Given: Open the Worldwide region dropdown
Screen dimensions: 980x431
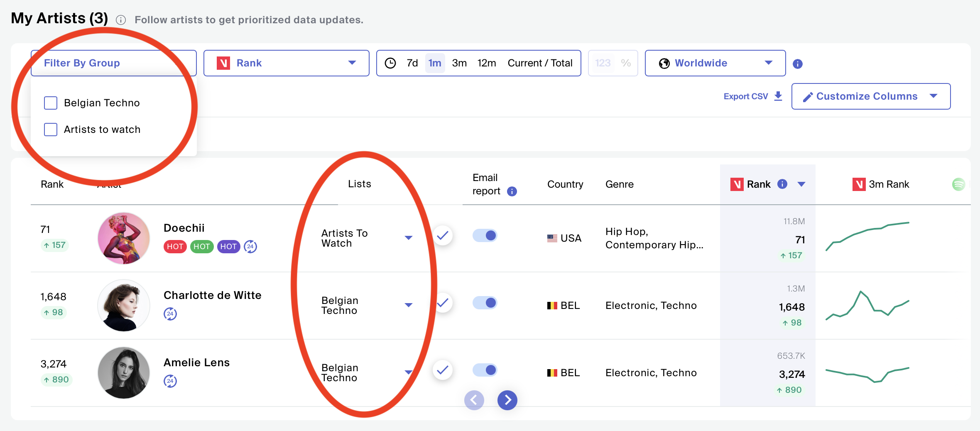Looking at the screenshot, I should 715,63.
